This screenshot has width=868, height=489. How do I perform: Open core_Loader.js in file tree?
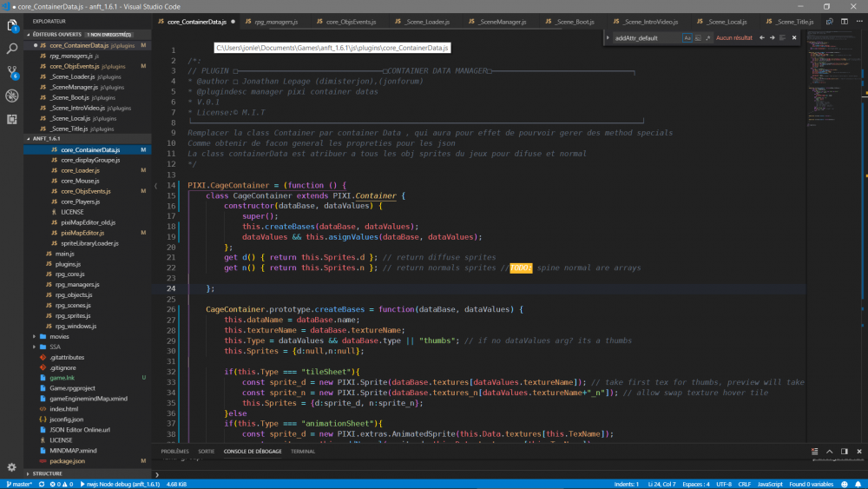(x=80, y=170)
